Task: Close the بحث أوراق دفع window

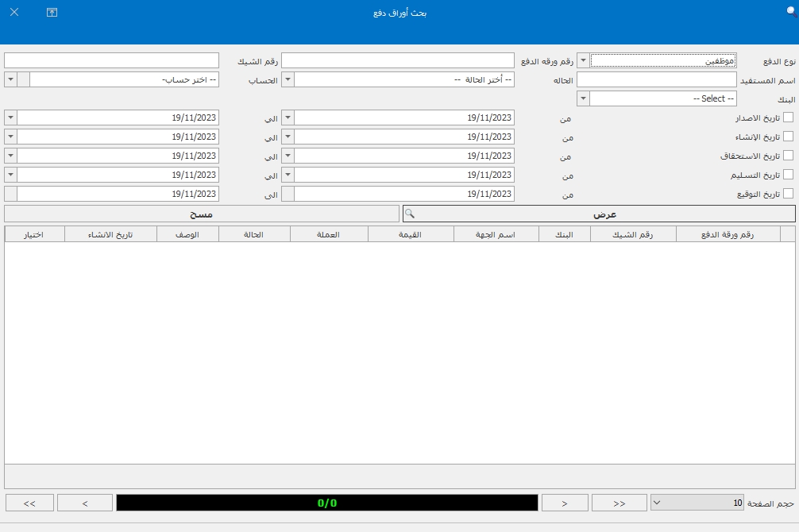Action: pyautogui.click(x=14, y=13)
